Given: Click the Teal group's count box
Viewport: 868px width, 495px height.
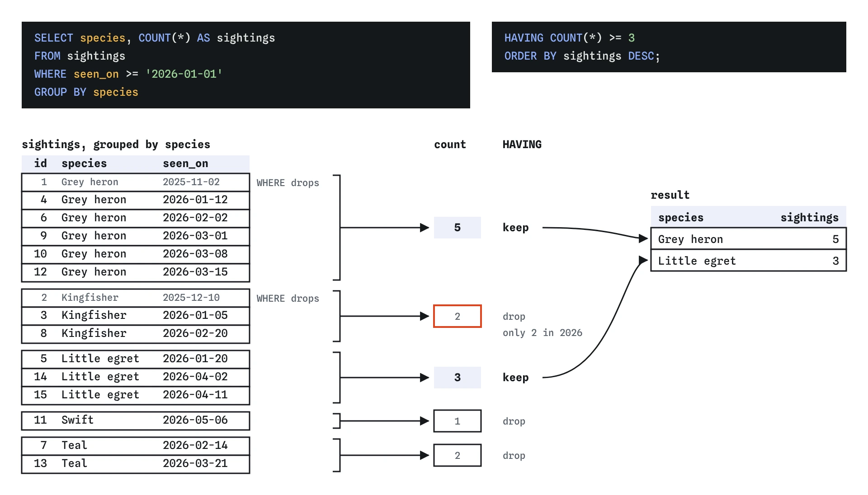Looking at the screenshot, I should (x=458, y=455).
